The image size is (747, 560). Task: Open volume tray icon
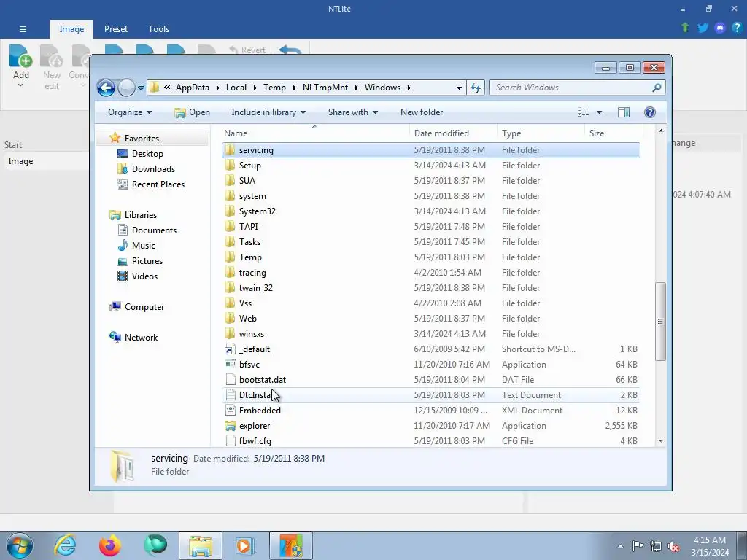coord(673,546)
